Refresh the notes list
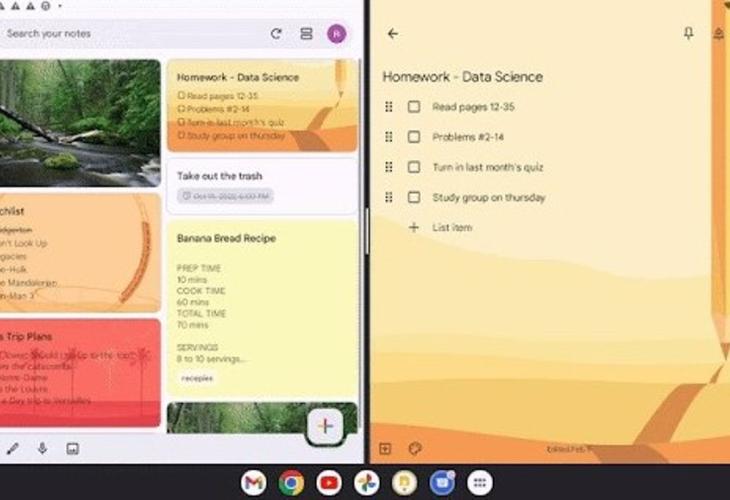Image resolution: width=730 pixels, height=500 pixels. 276,34
